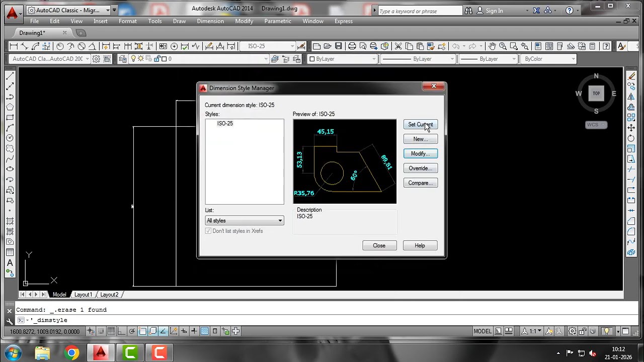Click the Workspace Settings gear icon
Image resolution: width=644 pixels, height=362 pixels.
click(x=96, y=59)
